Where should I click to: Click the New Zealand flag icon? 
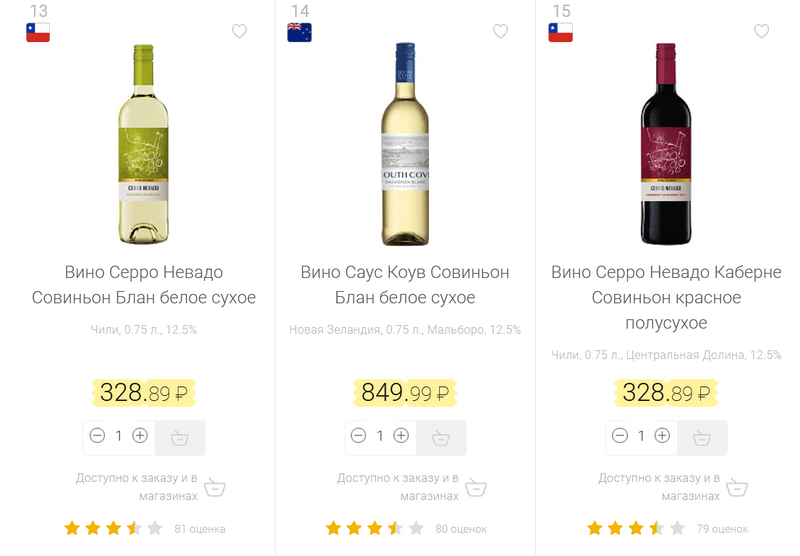(x=299, y=32)
